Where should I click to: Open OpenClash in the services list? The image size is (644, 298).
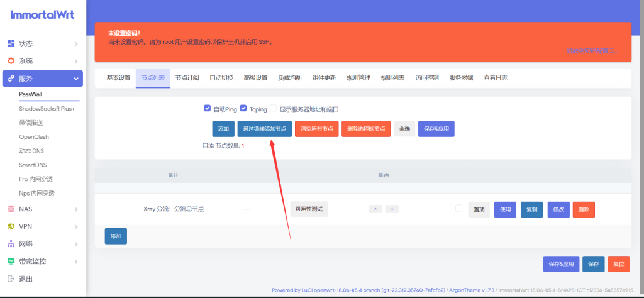point(34,136)
